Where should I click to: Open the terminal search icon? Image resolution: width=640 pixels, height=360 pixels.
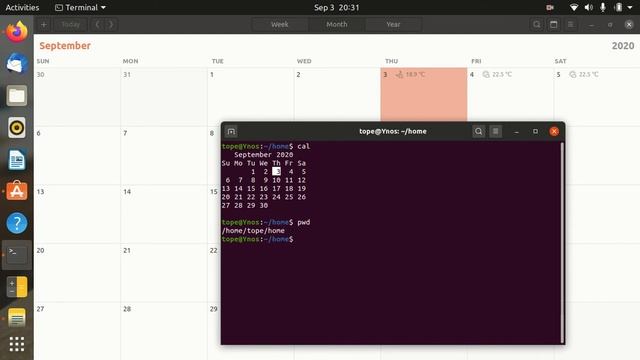(x=478, y=131)
